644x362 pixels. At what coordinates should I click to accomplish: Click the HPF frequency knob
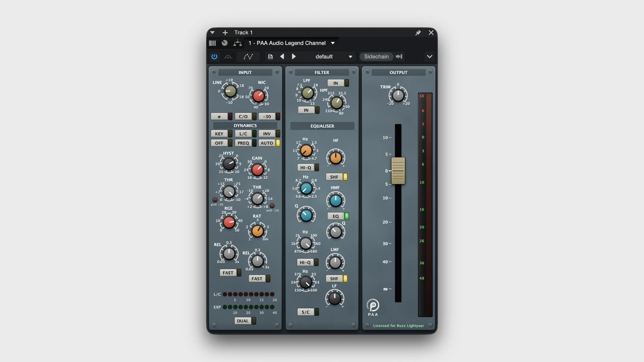[337, 103]
